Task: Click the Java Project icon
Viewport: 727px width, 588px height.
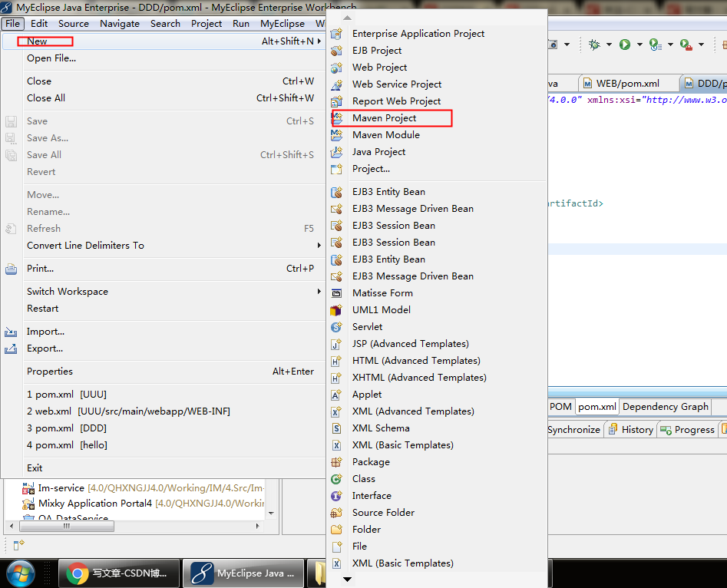Action: (336, 152)
